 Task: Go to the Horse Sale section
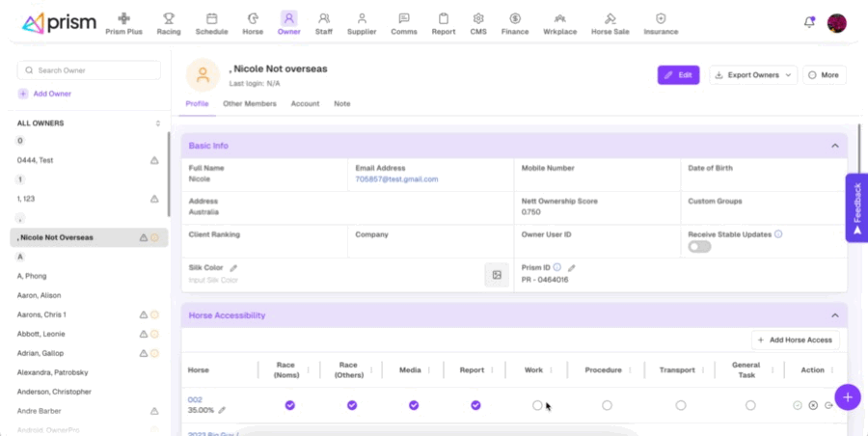[x=610, y=23]
